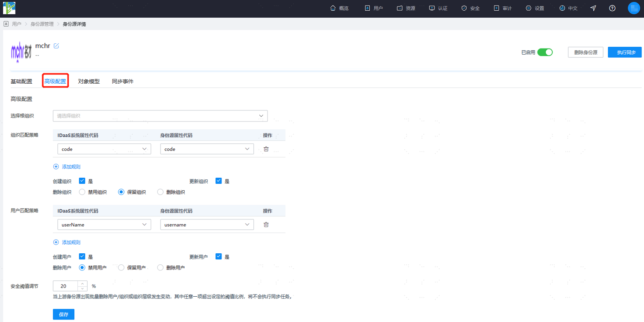Click the paper-plane send icon in header
This screenshot has width=644, height=322.
click(x=593, y=8)
